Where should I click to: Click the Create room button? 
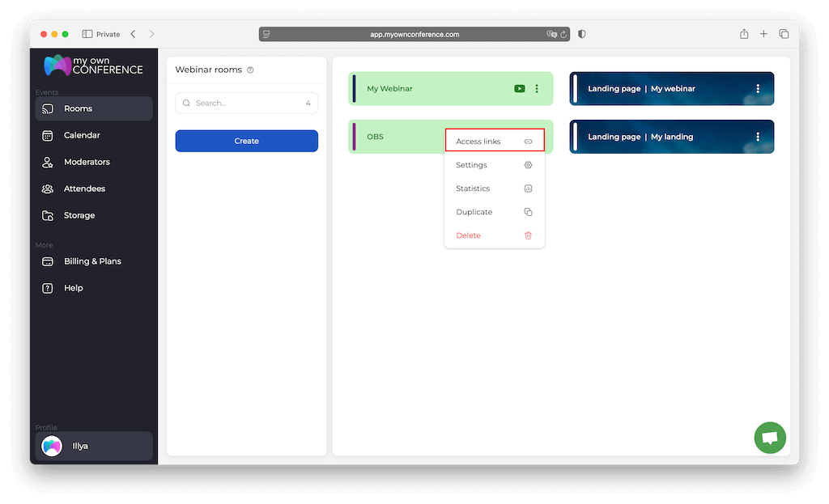click(x=246, y=141)
